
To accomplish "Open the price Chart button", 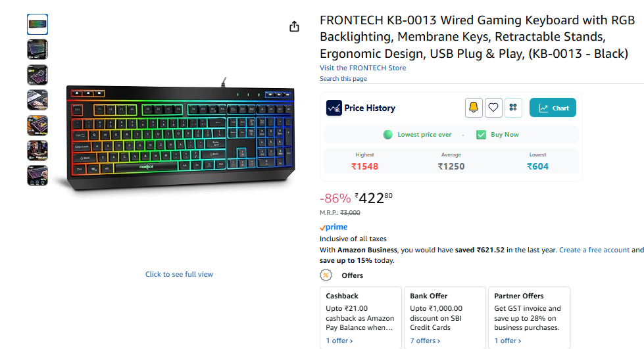I will pos(553,108).
